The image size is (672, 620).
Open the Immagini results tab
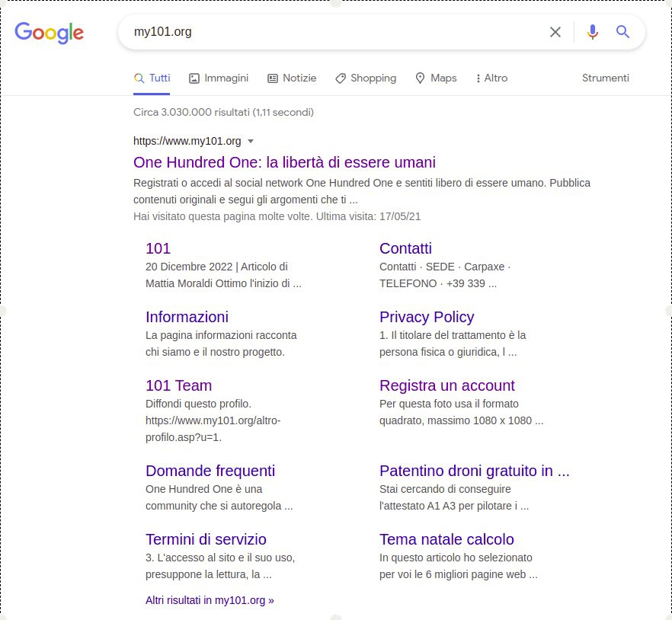click(x=219, y=78)
